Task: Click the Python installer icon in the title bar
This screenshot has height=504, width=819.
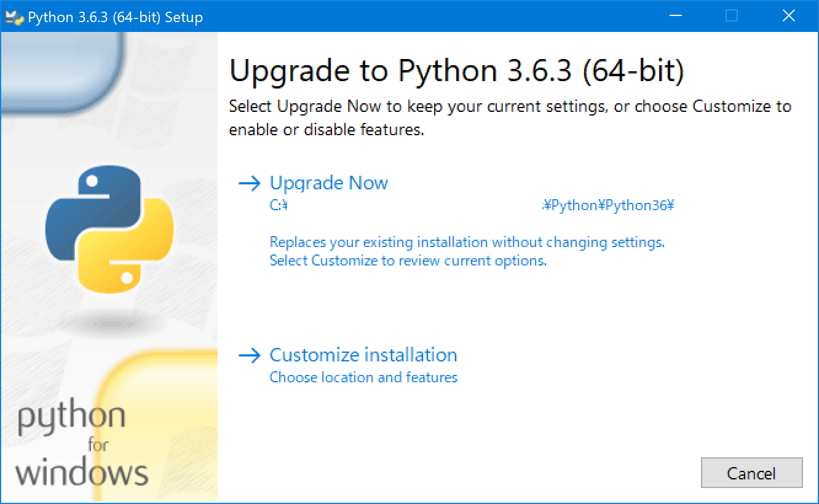Action: click(x=14, y=16)
